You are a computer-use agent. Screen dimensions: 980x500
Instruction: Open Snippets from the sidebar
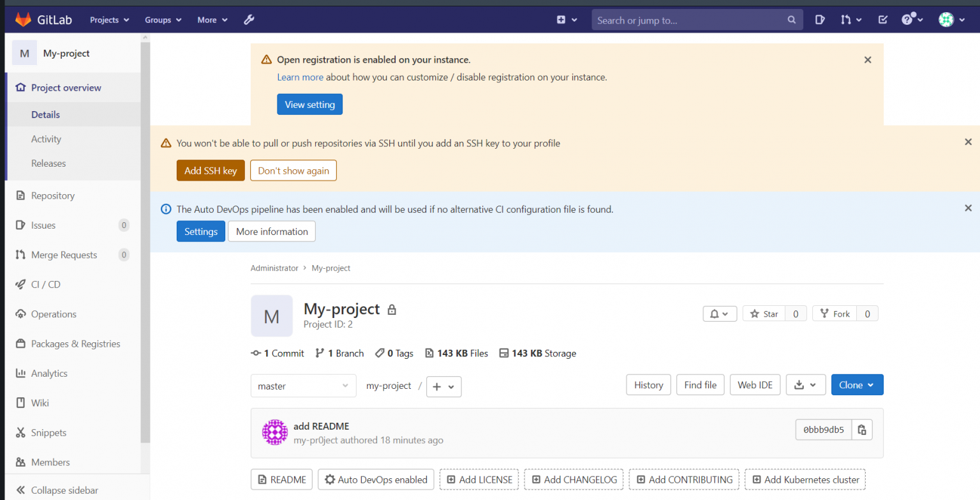[48, 432]
